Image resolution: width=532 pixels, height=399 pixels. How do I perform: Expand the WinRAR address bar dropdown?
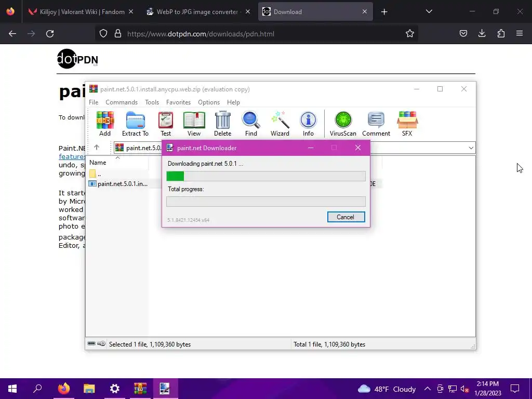pos(471,148)
